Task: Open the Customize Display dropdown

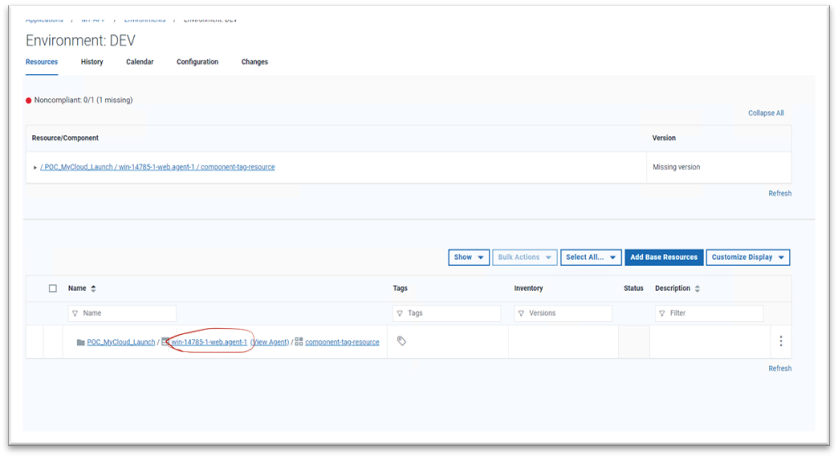Action: [x=747, y=257]
